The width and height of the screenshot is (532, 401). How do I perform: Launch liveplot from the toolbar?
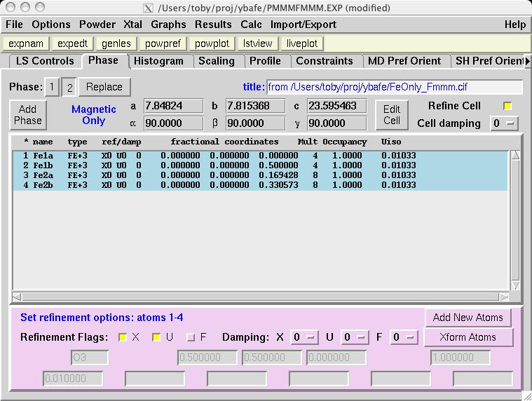(x=301, y=43)
